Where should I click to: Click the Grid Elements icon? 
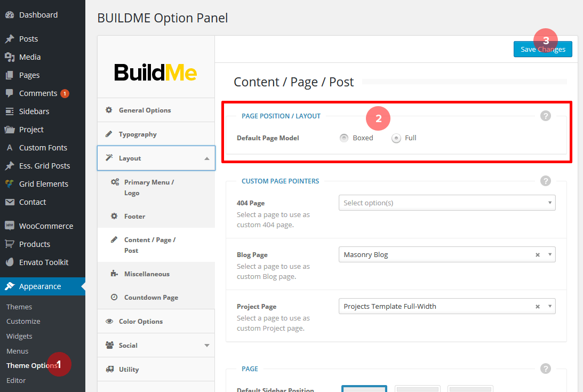(x=9, y=183)
